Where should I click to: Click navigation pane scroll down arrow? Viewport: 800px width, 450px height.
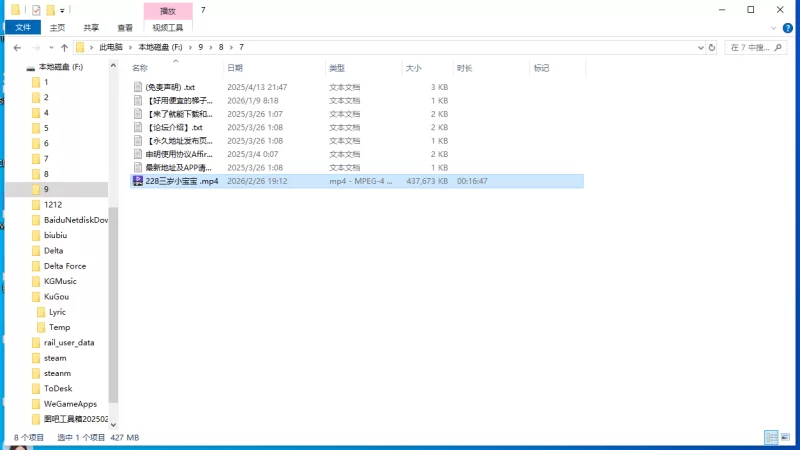click(113, 424)
